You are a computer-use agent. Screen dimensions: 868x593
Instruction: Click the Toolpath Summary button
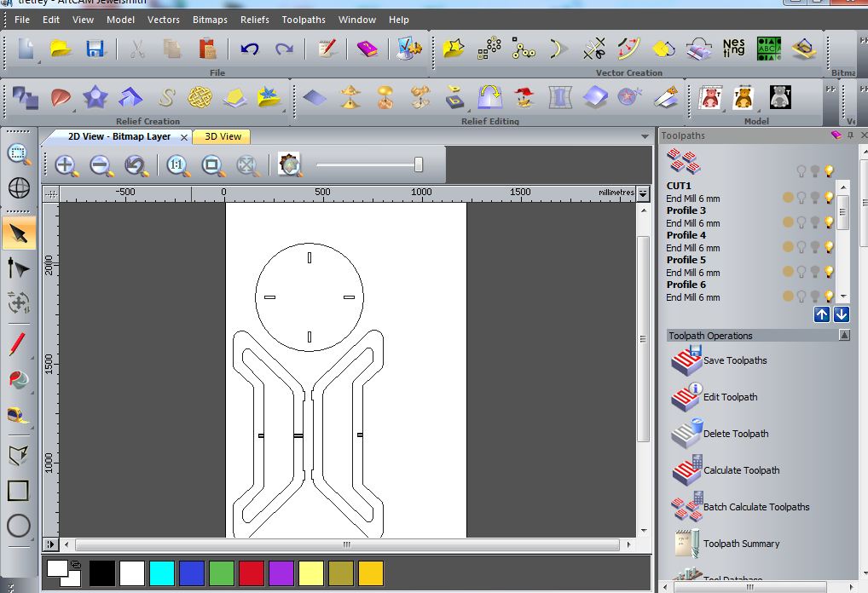[x=741, y=544]
